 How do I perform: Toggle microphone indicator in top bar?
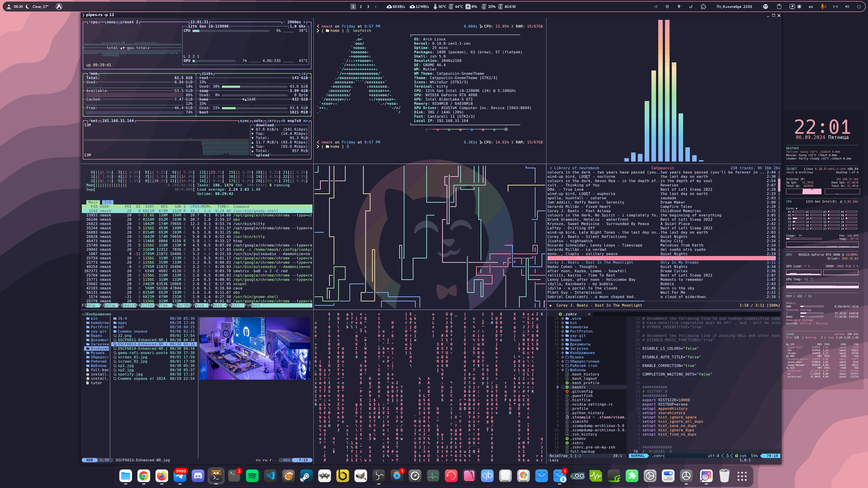(x=823, y=6)
